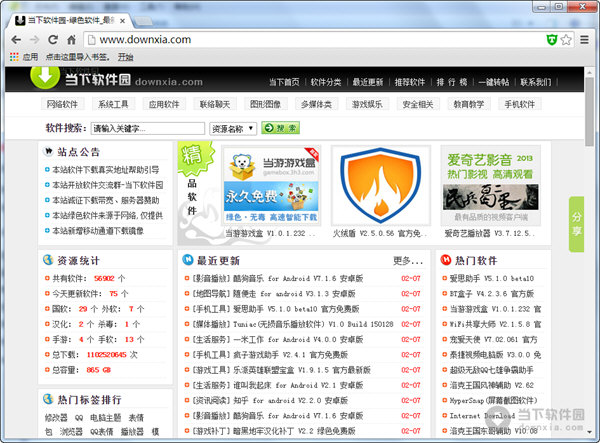Select the 联络聊天 category button
Image resolution: width=600 pixels, height=443 pixels.
(x=215, y=104)
